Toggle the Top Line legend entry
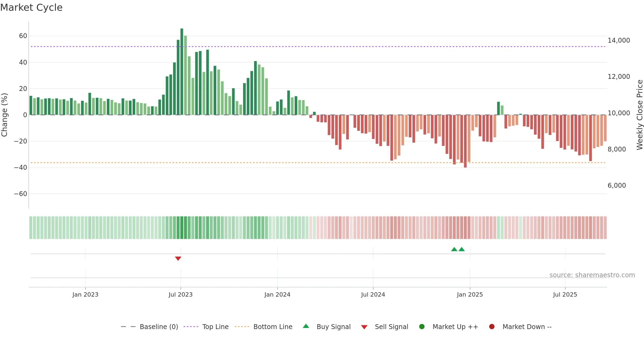The image size is (644, 362). point(206,327)
